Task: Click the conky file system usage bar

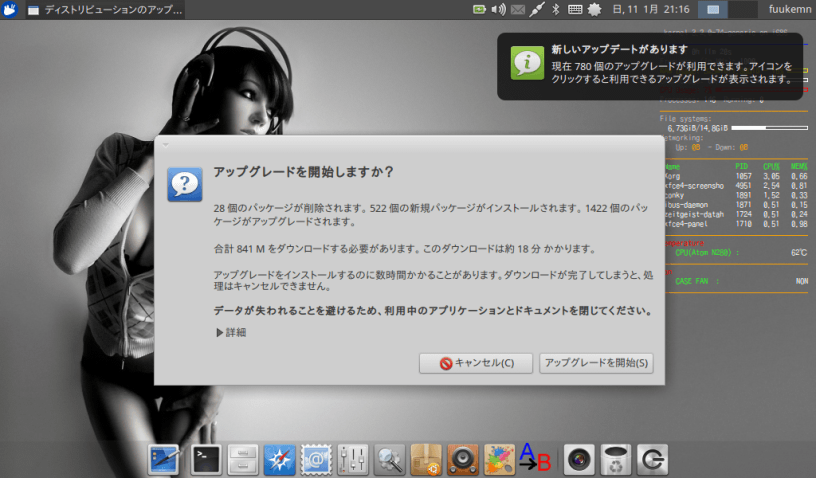Action: [770, 128]
